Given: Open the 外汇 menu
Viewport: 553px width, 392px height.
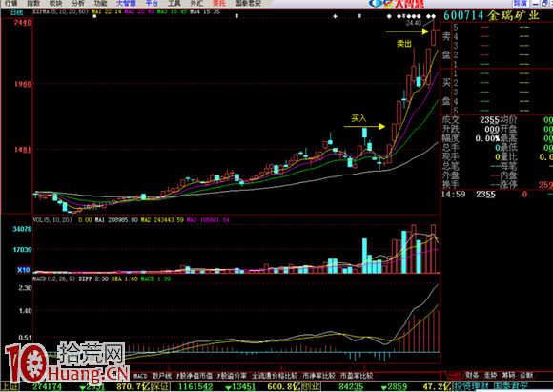Looking at the screenshot, I should (x=196, y=3).
